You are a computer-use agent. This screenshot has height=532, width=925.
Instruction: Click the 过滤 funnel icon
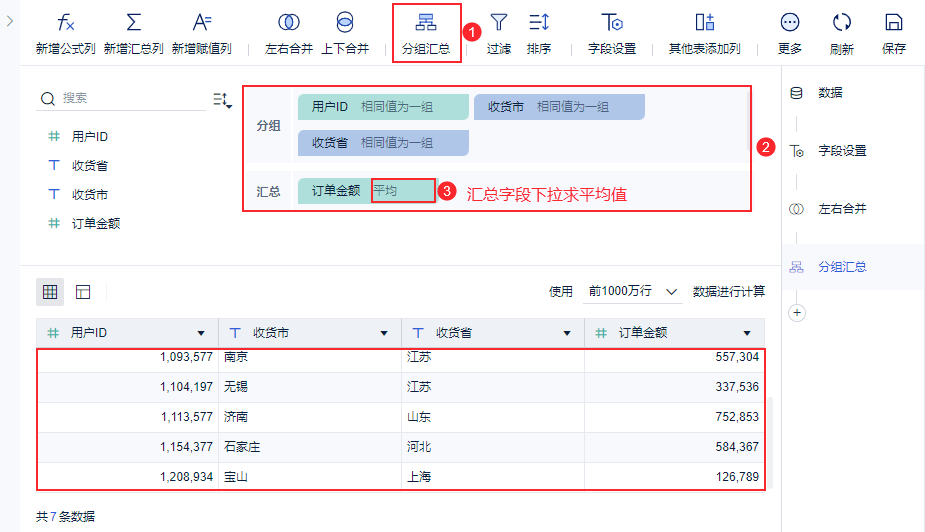coord(499,23)
